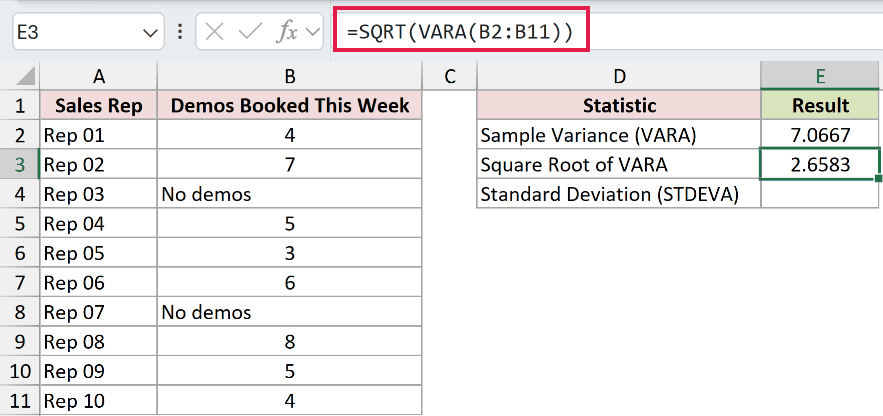Click Rep 06's demos value 6
Image resolution: width=883 pixels, height=416 pixels.
[290, 283]
